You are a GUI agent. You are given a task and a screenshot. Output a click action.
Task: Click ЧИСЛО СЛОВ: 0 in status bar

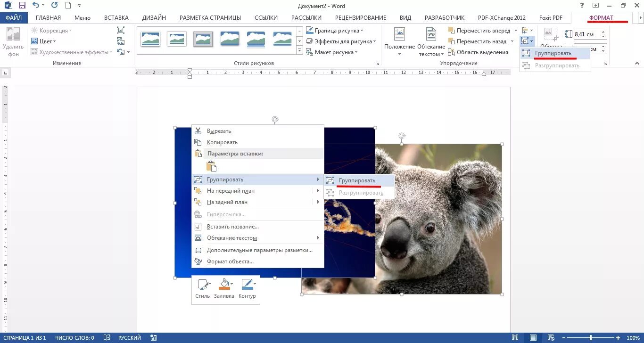[x=74, y=338]
